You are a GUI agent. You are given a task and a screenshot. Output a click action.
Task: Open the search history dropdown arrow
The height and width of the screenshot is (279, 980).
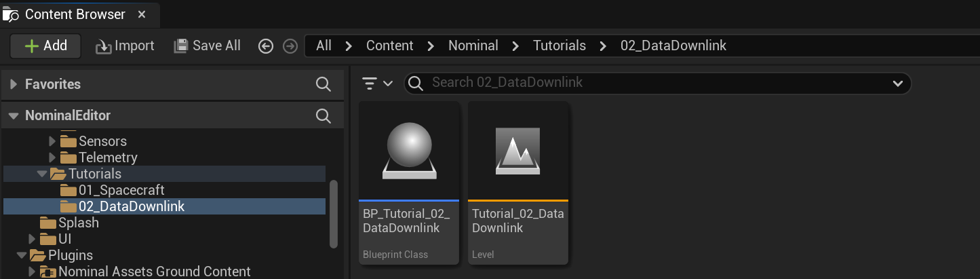898,83
